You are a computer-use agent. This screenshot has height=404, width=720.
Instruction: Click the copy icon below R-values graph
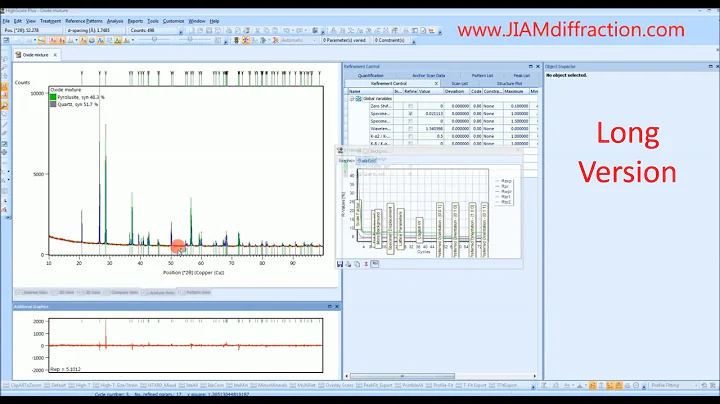[357, 264]
